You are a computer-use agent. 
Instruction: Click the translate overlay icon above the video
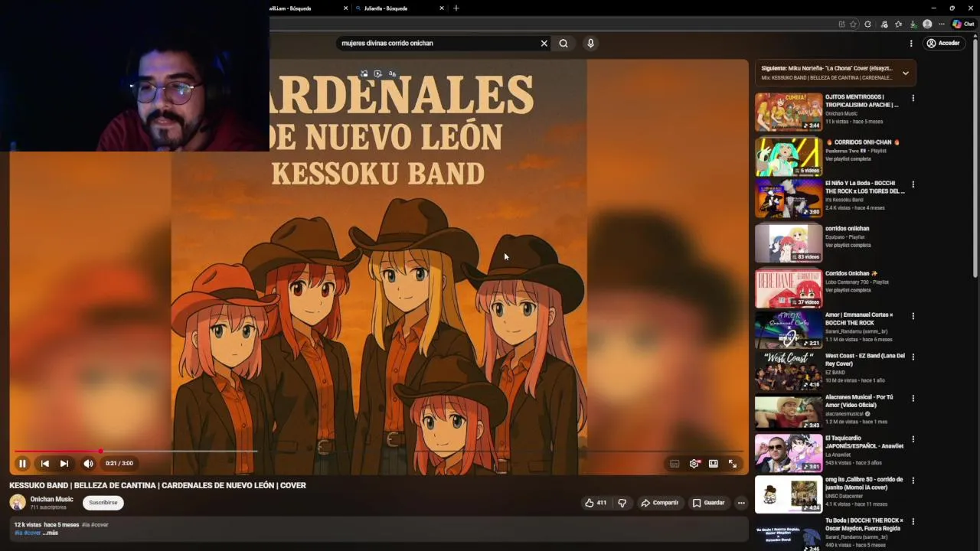392,74
